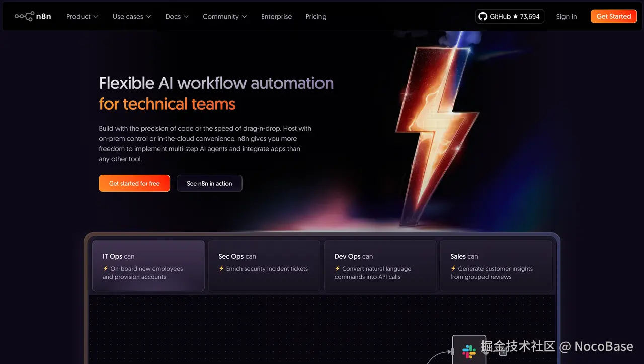644x364 pixels.
Task: Expand the Use cases menu
Action: 132,16
